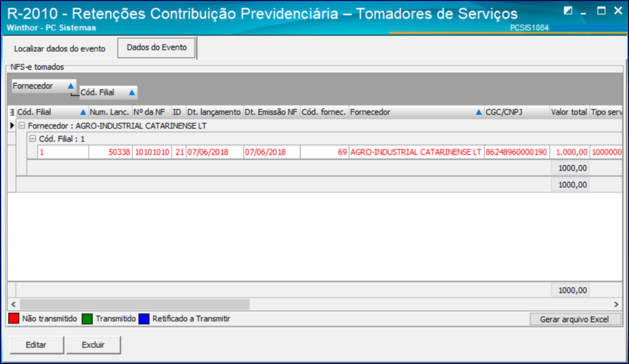Click the blue Retificado a Transmitir swatch
The width and height of the screenshot is (629, 364).
click(x=145, y=319)
